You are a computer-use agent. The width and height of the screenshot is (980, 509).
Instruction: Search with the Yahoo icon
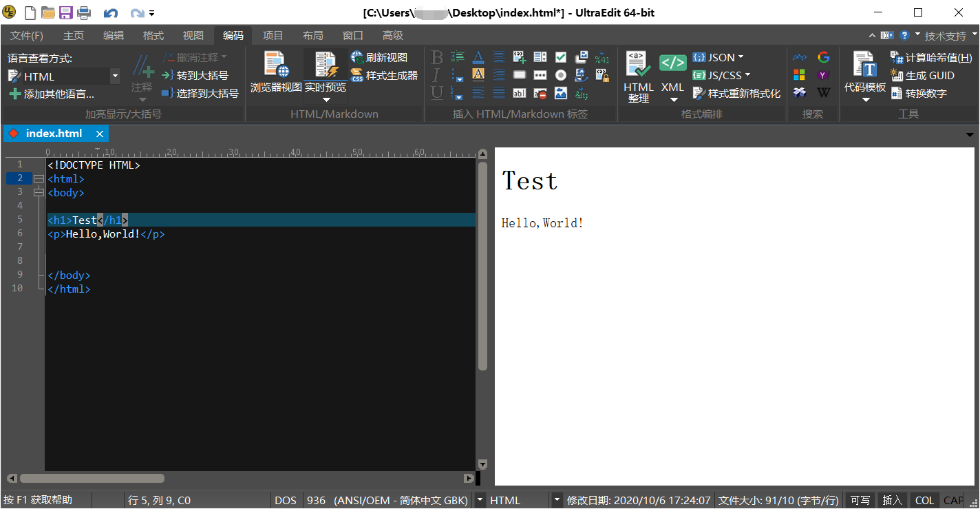coord(824,74)
